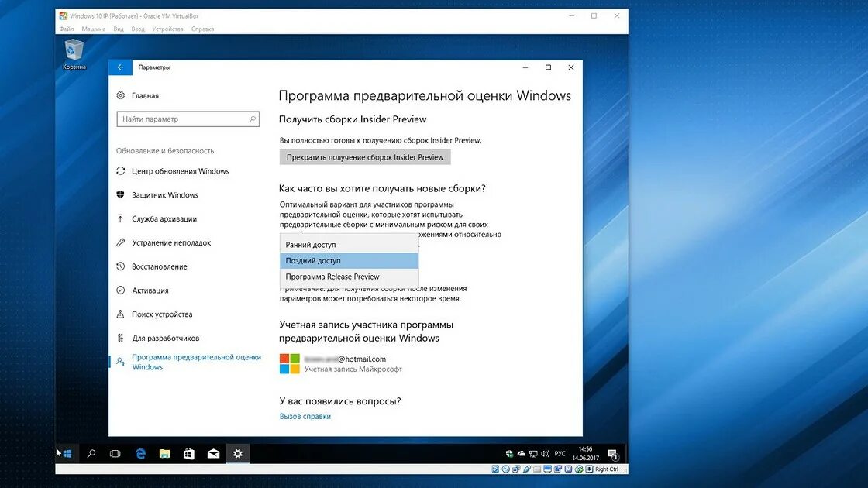
Task: Click the Главная gear icon
Action: (x=121, y=95)
